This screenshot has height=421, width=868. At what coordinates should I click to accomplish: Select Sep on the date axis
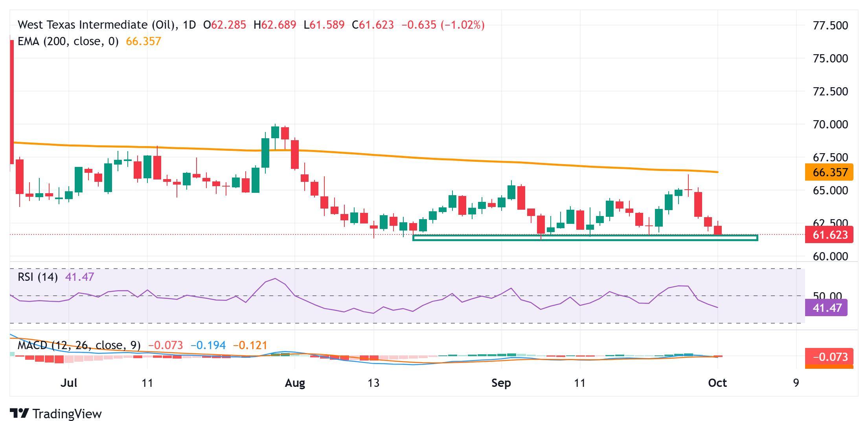point(500,383)
